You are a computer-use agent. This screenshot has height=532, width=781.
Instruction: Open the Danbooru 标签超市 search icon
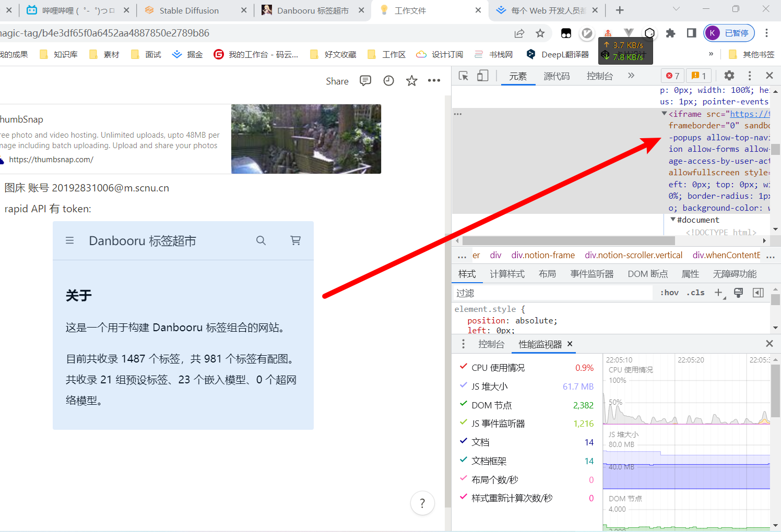pyautogui.click(x=261, y=240)
